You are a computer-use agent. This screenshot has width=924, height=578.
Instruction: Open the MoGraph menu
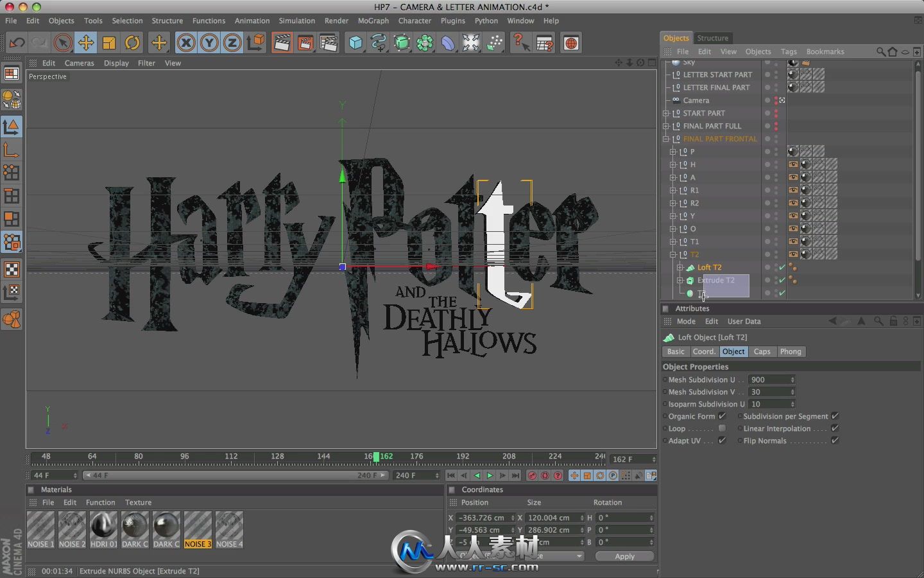coord(373,21)
